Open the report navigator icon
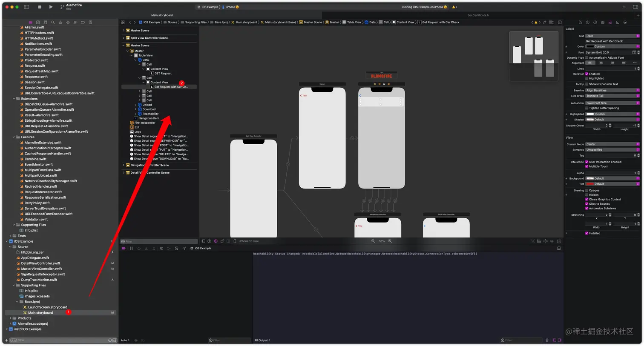Screen dimensions: 644x346 pos(90,22)
